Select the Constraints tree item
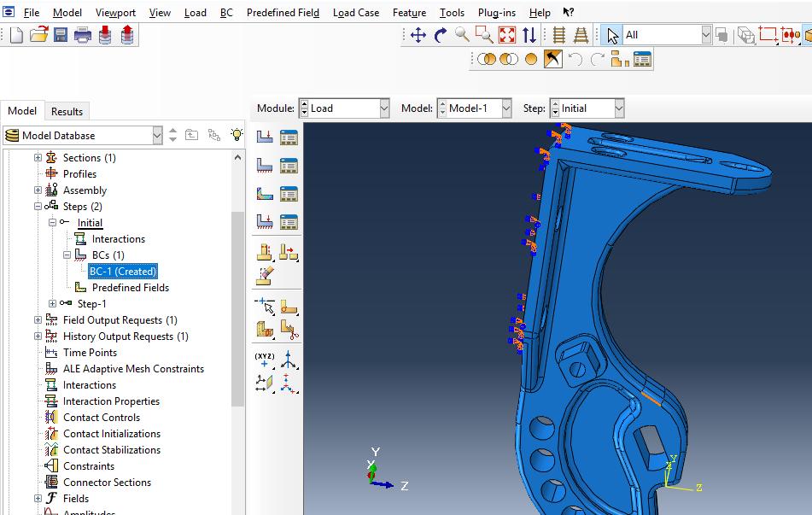The width and height of the screenshot is (812, 515). pos(89,465)
